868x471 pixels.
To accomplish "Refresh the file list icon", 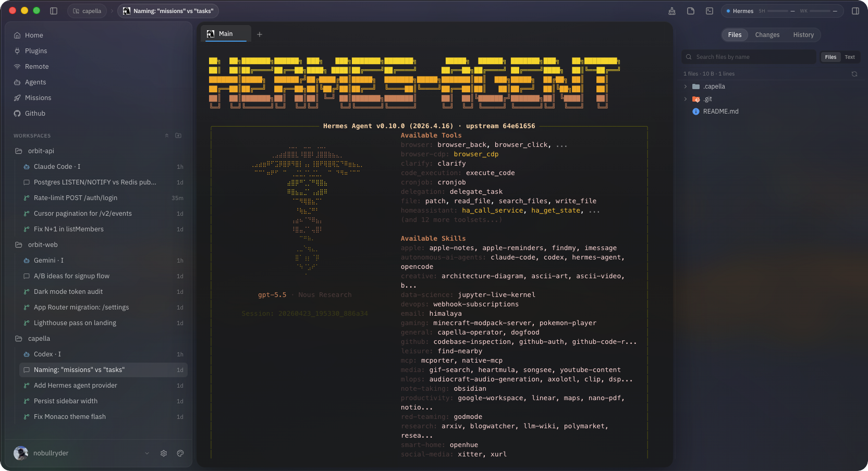I will point(854,74).
